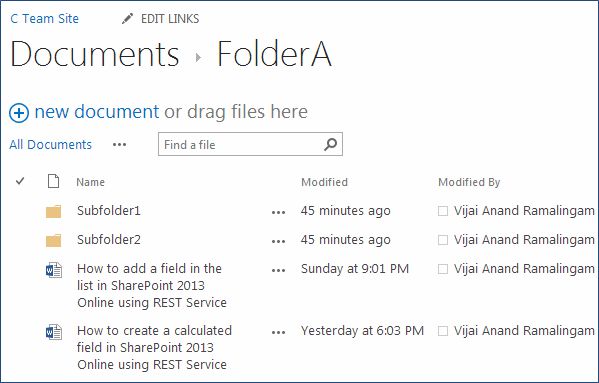
Task: Open the ellipsis menu for Subfolder1
Action: (x=278, y=212)
